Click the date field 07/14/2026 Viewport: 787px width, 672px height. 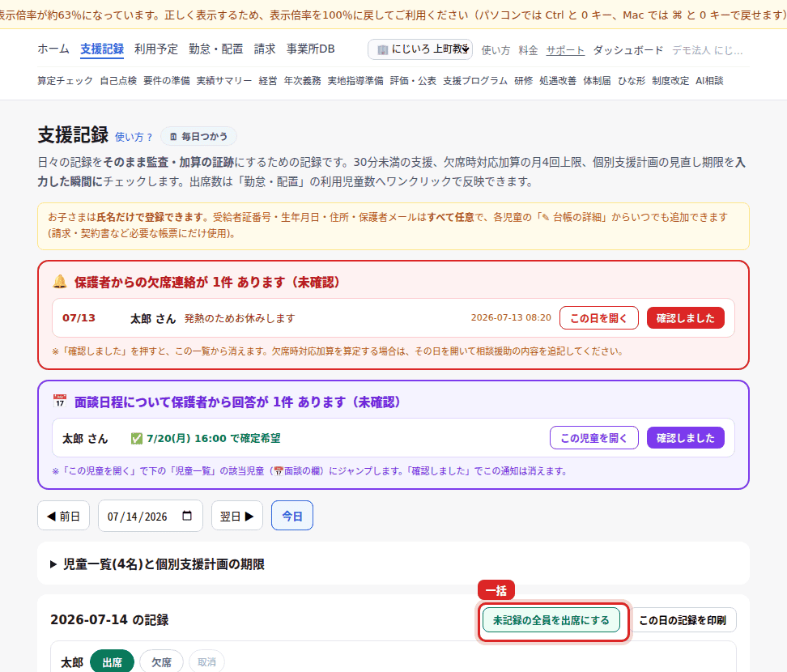[x=150, y=516]
